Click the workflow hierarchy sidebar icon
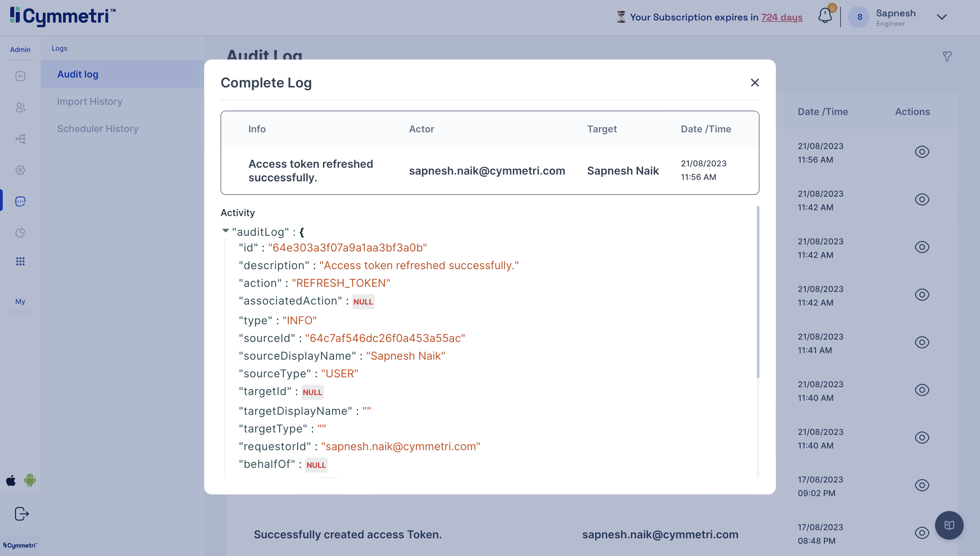The image size is (980, 556). (x=20, y=138)
